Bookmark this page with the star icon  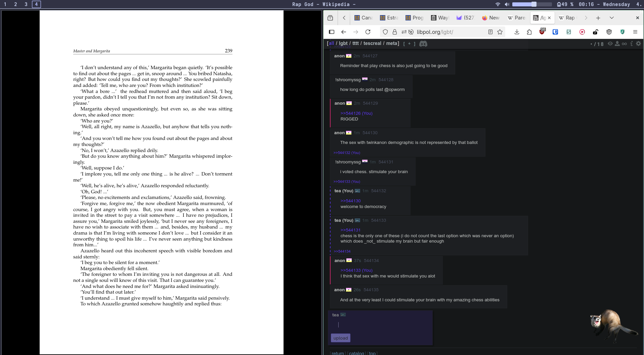(x=500, y=32)
